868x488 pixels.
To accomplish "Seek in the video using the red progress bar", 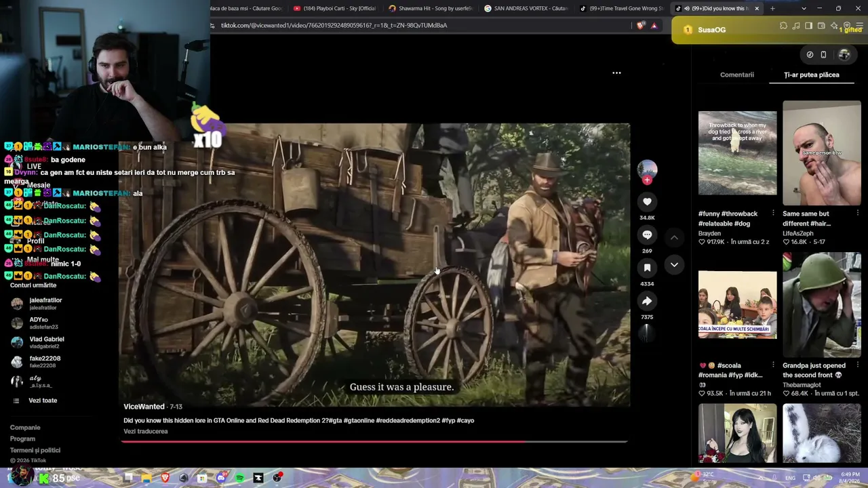I will [x=374, y=441].
